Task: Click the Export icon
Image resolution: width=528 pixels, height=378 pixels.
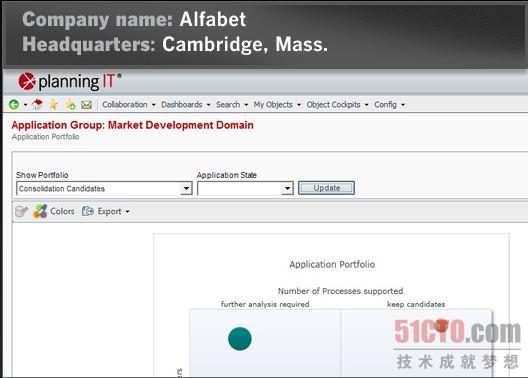Action: (x=88, y=211)
